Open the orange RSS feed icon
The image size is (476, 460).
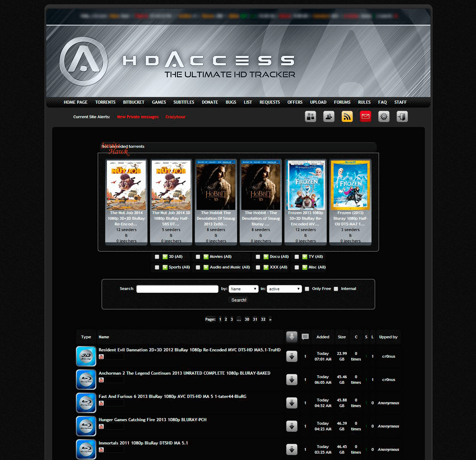coord(347,116)
